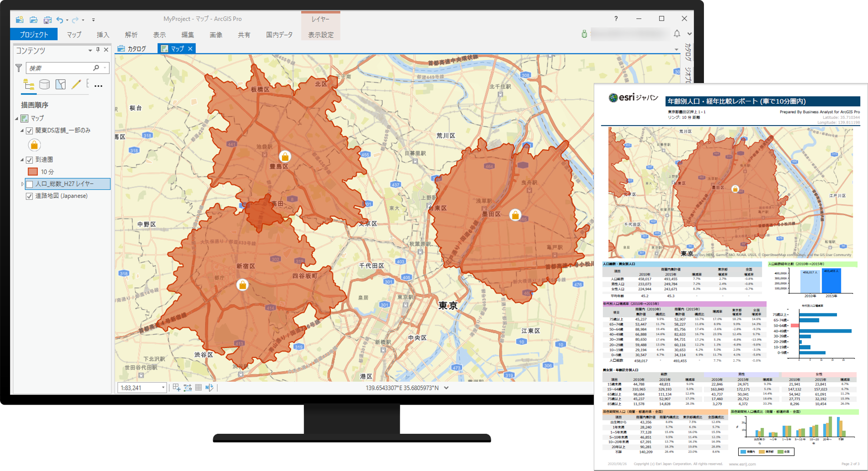Open the 表示設定 contextual tab
The height and width of the screenshot is (471, 868).
[x=320, y=34]
